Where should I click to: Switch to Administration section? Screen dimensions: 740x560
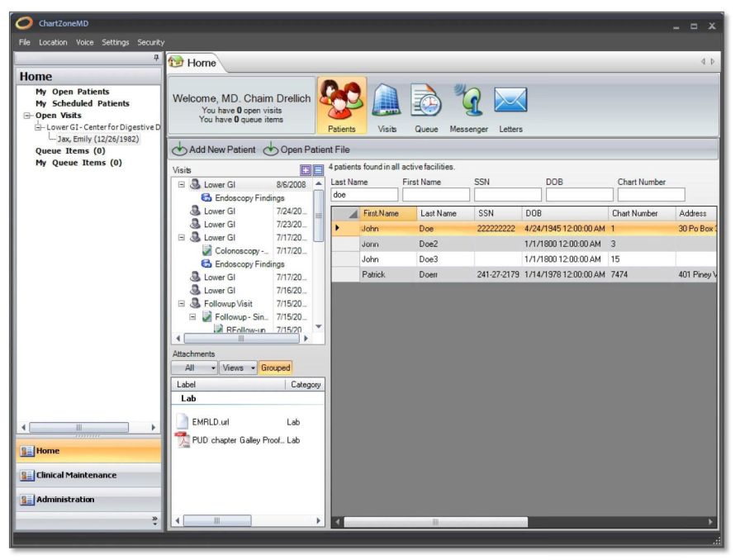88,500
